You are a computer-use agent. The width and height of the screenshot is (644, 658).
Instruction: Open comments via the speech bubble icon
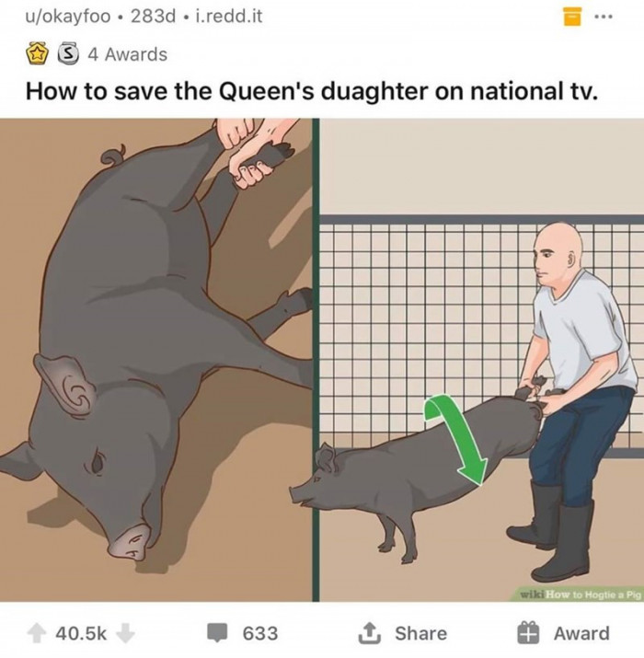click(217, 633)
